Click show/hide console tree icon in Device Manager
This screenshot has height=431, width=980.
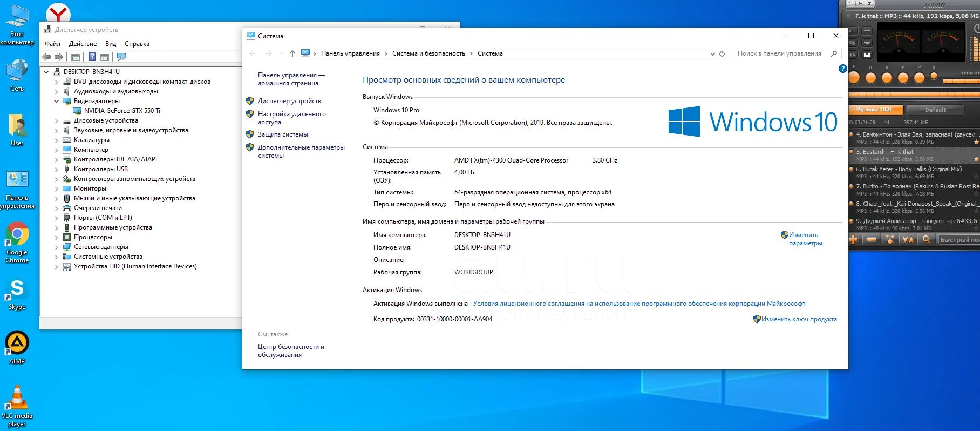click(76, 57)
